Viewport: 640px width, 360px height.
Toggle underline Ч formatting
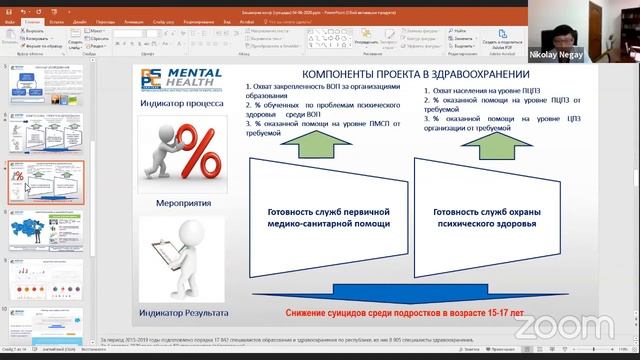coord(132,44)
